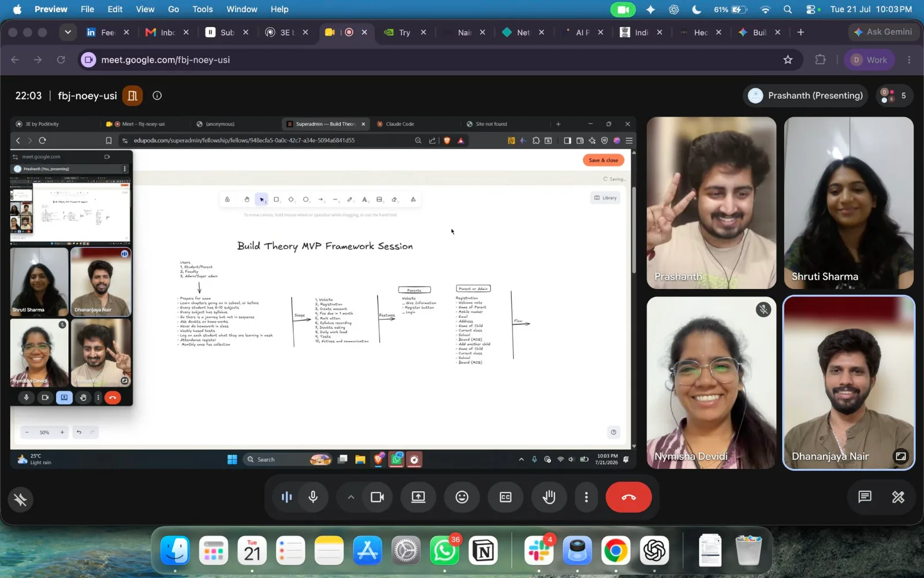The height and width of the screenshot is (578, 924).
Task: Toggle closed captions in Meet
Action: click(x=505, y=497)
